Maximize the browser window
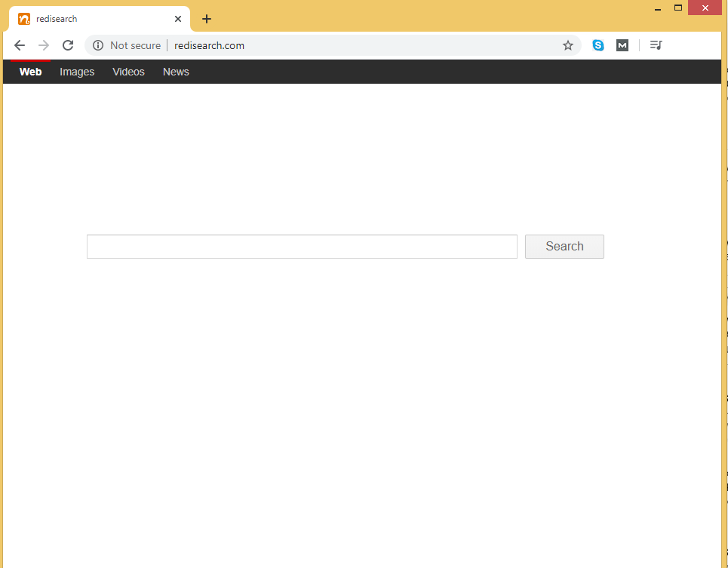 tap(678, 8)
